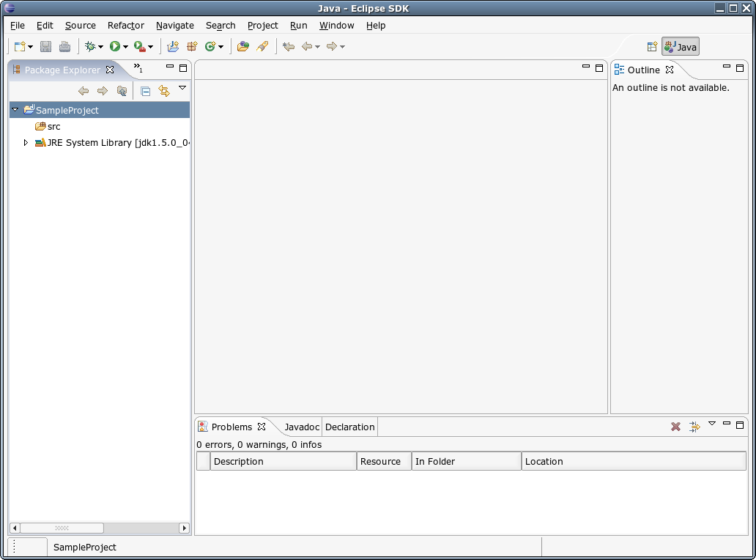The width and height of the screenshot is (756, 560).
Task: Toggle Link with Editor in Package Explorer
Action: (x=164, y=91)
